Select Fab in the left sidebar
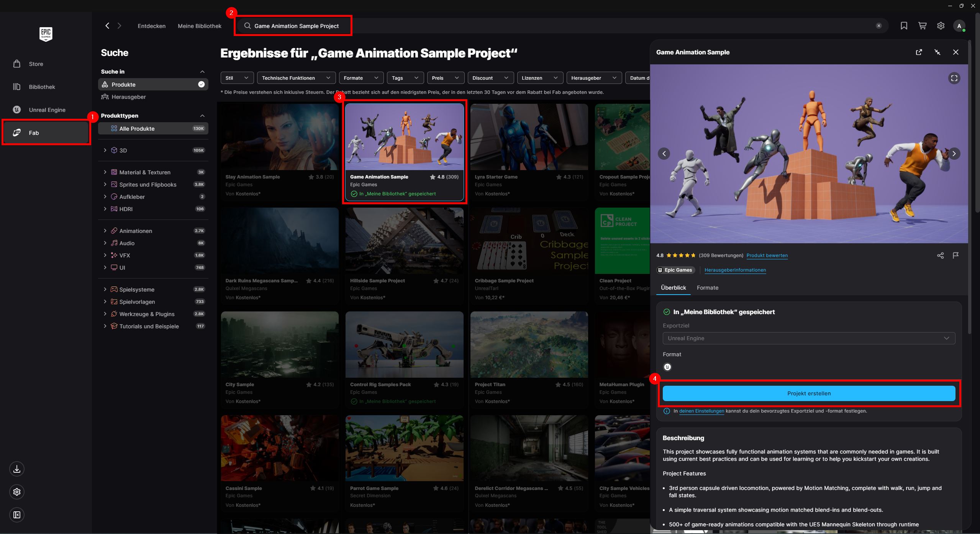 click(46, 133)
